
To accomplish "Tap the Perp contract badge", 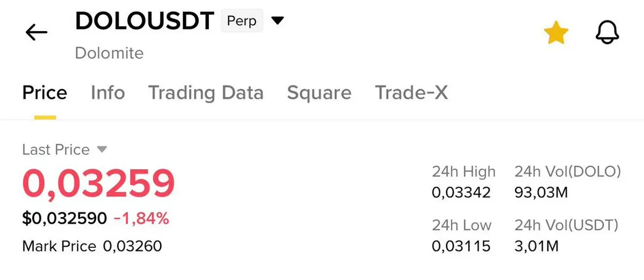I will 241,21.
